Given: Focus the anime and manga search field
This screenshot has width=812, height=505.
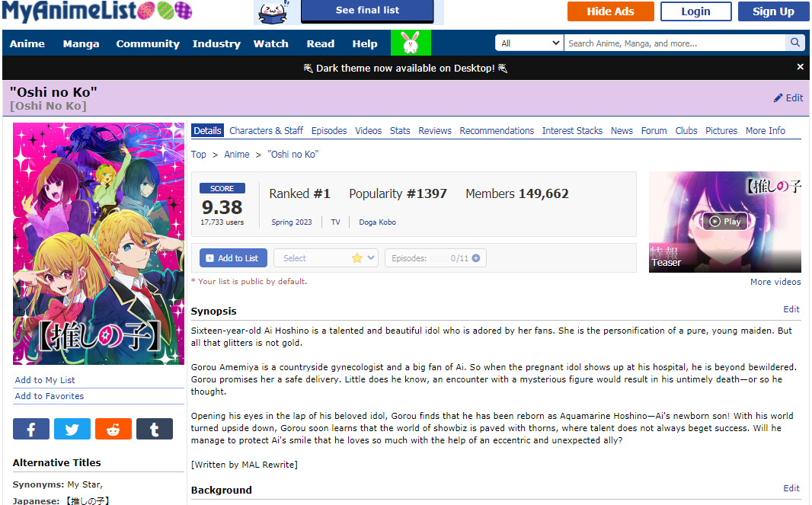Looking at the screenshot, I should pos(674,43).
